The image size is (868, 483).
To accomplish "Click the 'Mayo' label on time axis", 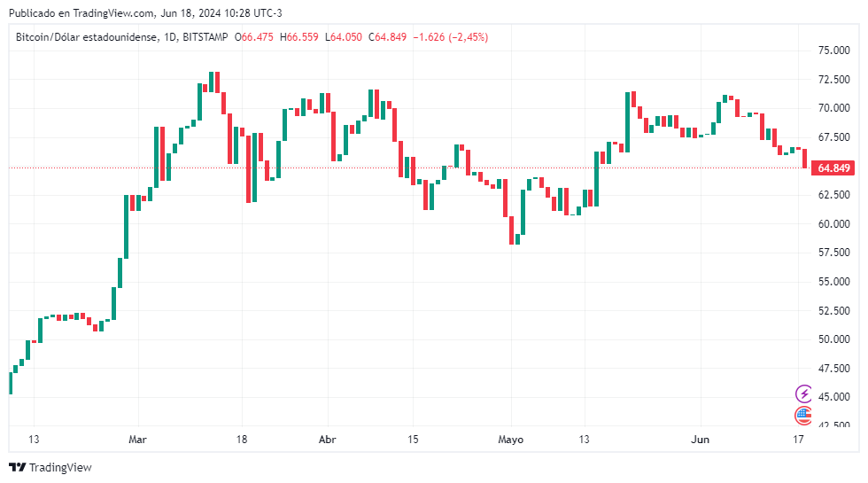I will point(511,440).
